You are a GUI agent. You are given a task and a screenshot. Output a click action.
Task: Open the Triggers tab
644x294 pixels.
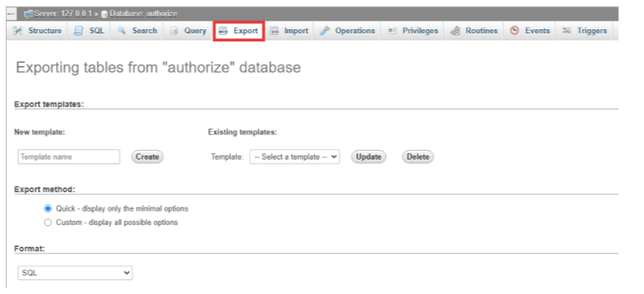click(x=584, y=31)
